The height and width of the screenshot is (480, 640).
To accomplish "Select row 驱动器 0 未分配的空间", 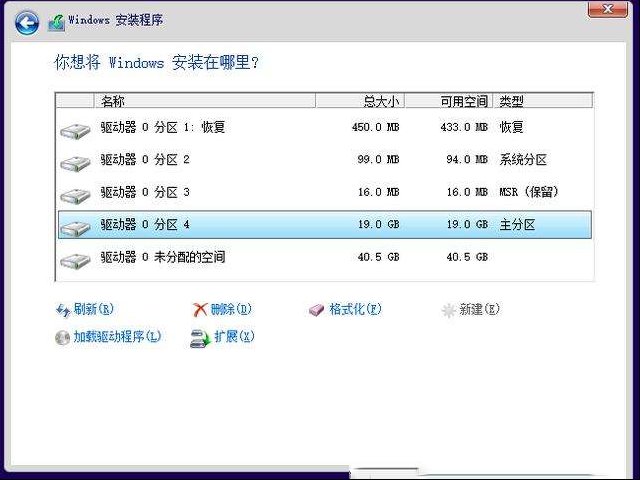I will 325,257.
